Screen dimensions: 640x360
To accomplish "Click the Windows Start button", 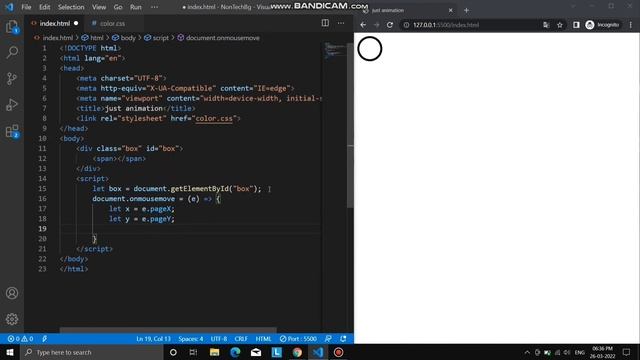I will (x=10, y=352).
